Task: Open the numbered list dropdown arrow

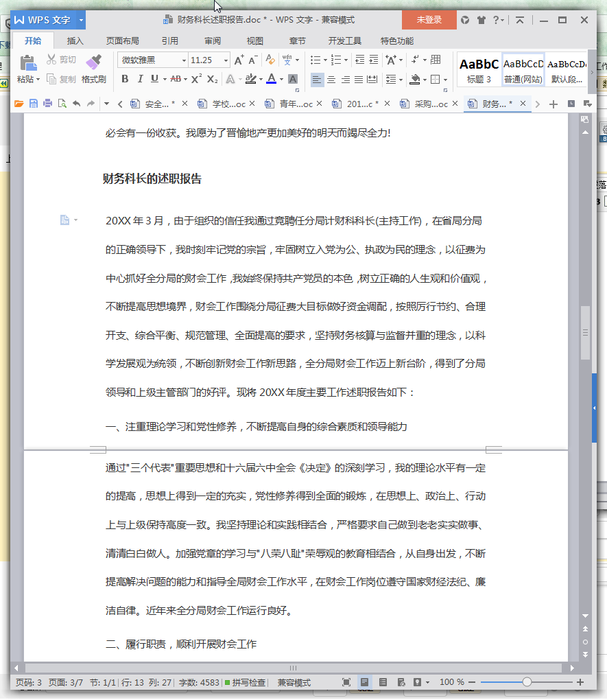Action: point(346,60)
